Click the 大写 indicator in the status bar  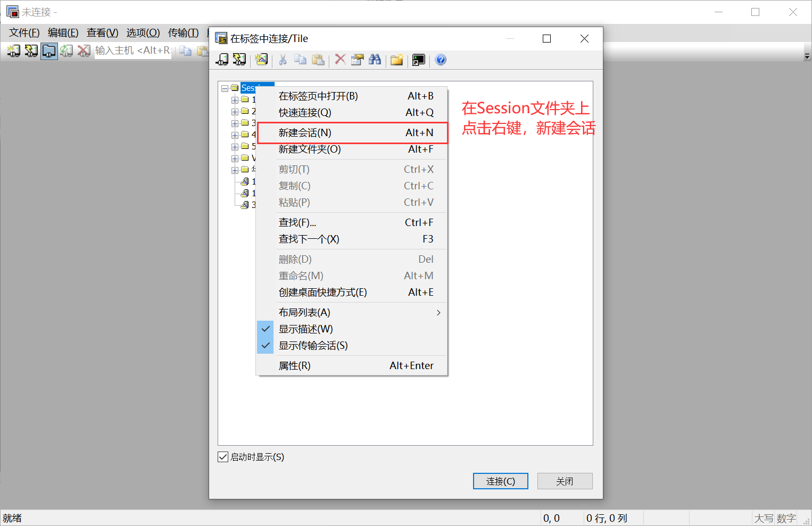(x=764, y=519)
